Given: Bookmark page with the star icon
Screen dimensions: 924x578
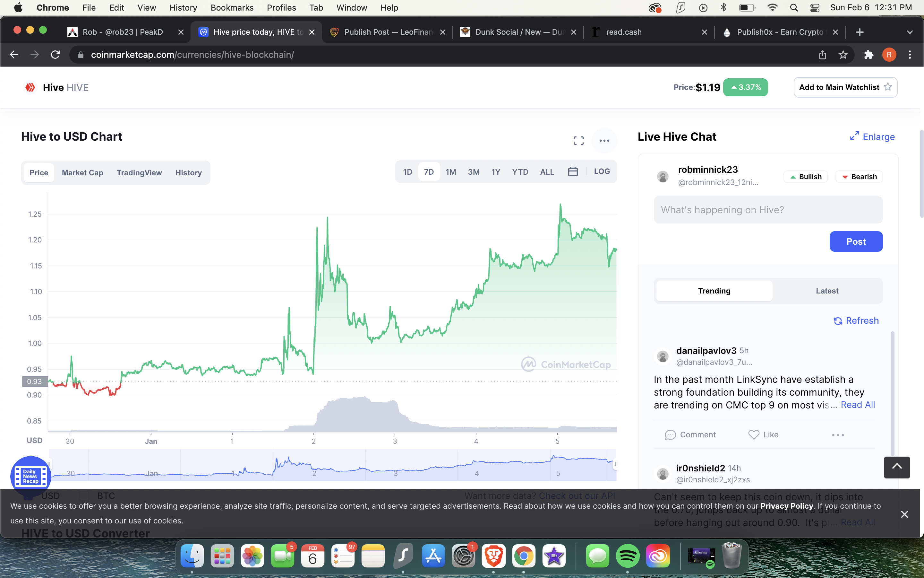Looking at the screenshot, I should coord(843,55).
